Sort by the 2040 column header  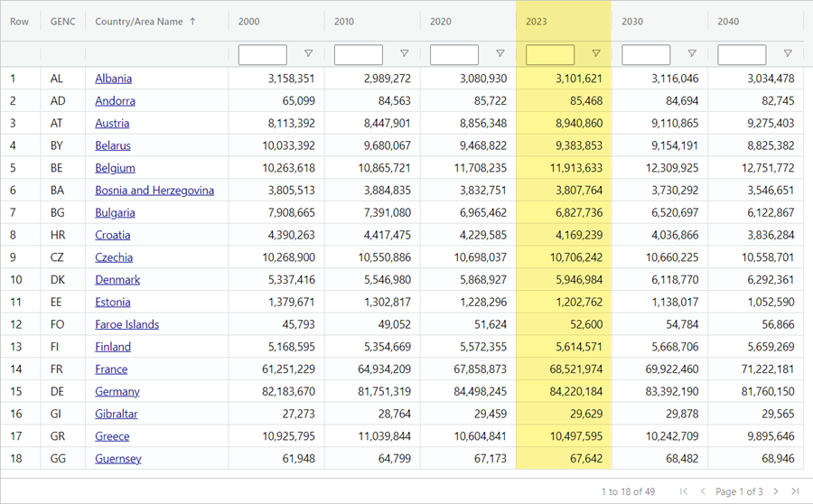click(728, 22)
